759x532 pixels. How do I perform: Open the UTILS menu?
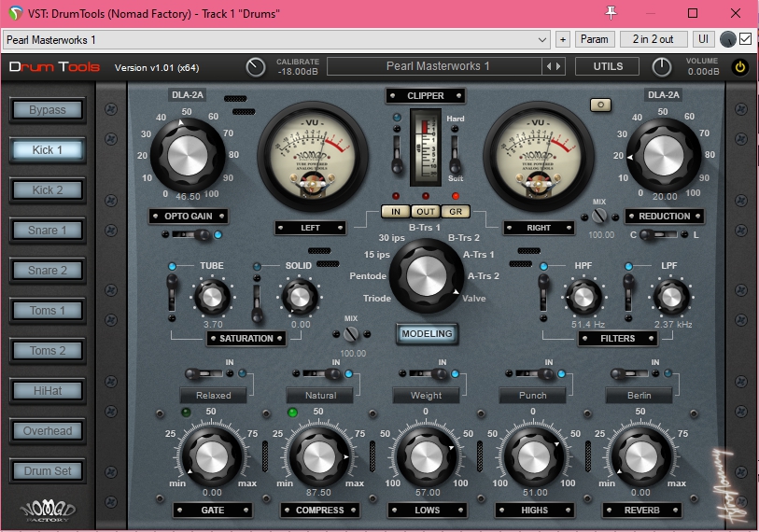tap(608, 66)
